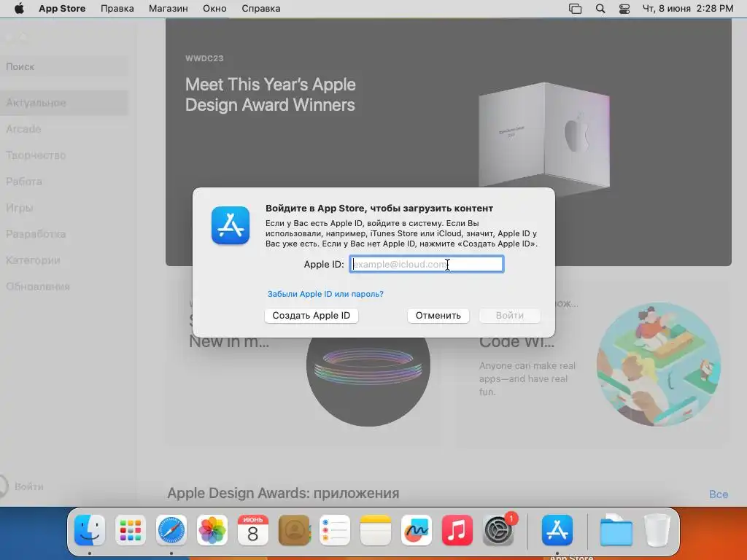The width and height of the screenshot is (747, 560).
Task: Click App Store icon in the Dock
Action: point(557,529)
